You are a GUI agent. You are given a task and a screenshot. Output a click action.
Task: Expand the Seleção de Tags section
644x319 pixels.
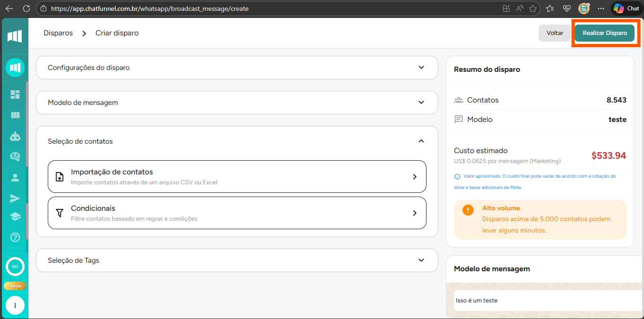237,260
